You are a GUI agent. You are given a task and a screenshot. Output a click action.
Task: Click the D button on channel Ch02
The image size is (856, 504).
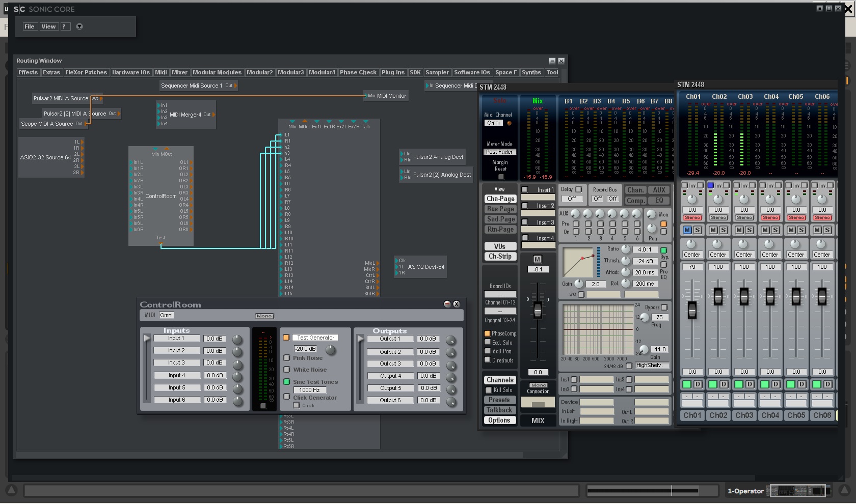click(724, 384)
